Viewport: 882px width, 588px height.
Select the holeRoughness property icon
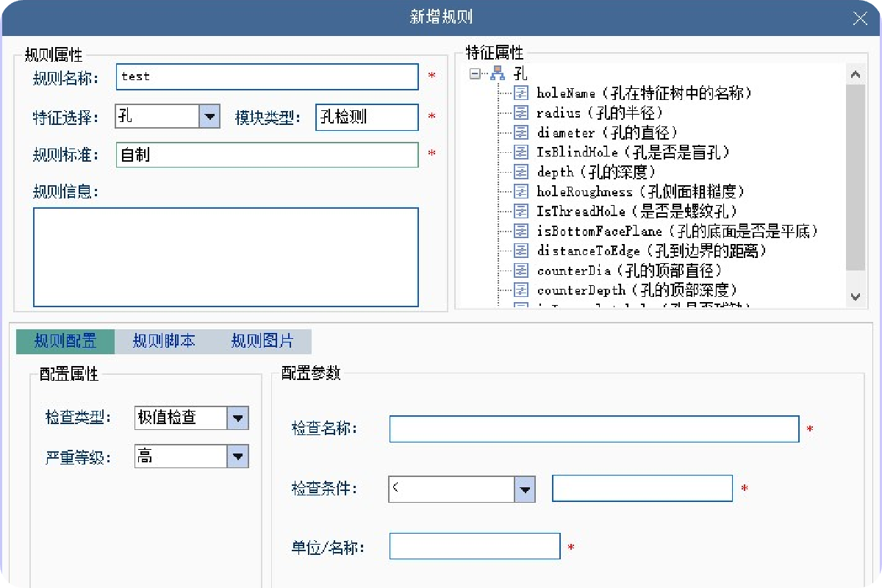520,192
